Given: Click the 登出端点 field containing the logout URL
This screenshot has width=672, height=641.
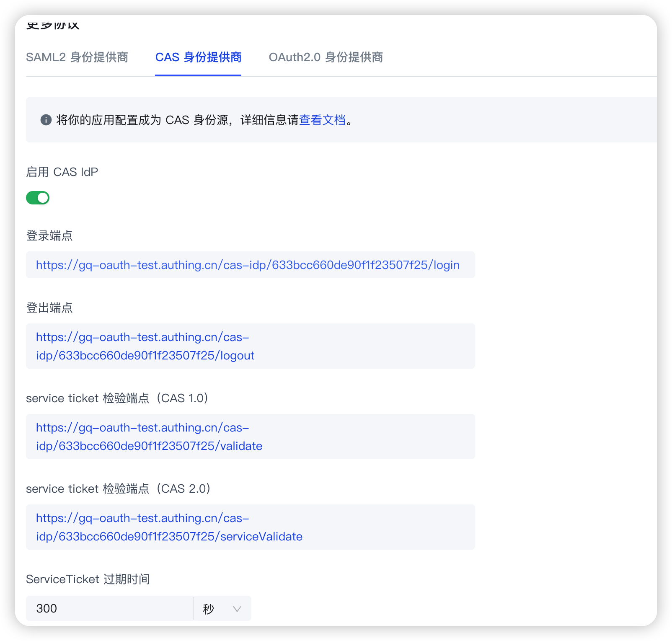Looking at the screenshot, I should pyautogui.click(x=250, y=346).
